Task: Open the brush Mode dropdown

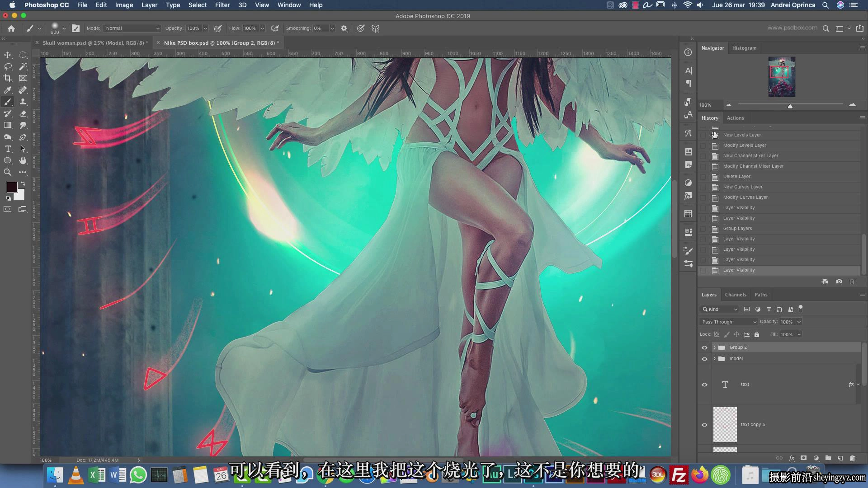Action: 132,28
